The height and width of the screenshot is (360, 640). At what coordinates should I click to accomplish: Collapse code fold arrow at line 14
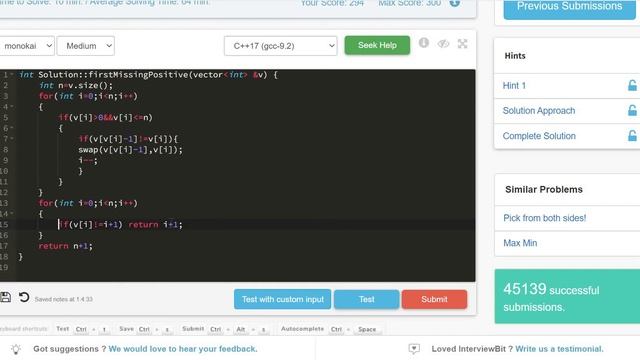(12, 213)
